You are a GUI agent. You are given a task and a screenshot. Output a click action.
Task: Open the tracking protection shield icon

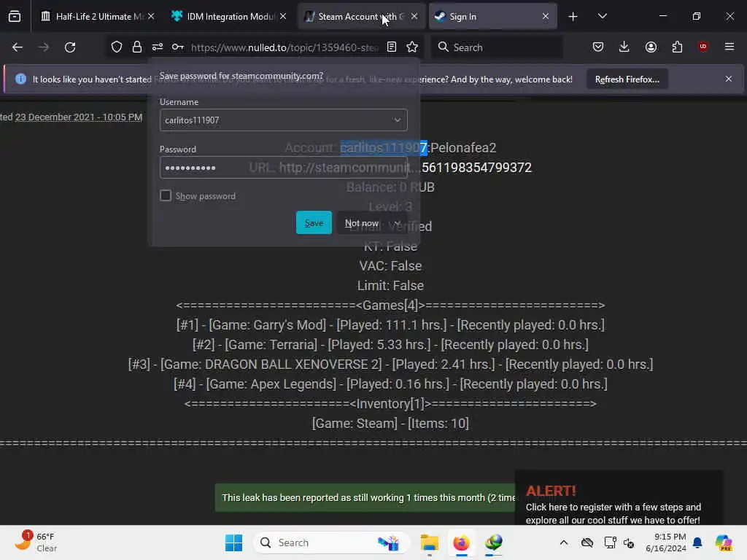(117, 47)
